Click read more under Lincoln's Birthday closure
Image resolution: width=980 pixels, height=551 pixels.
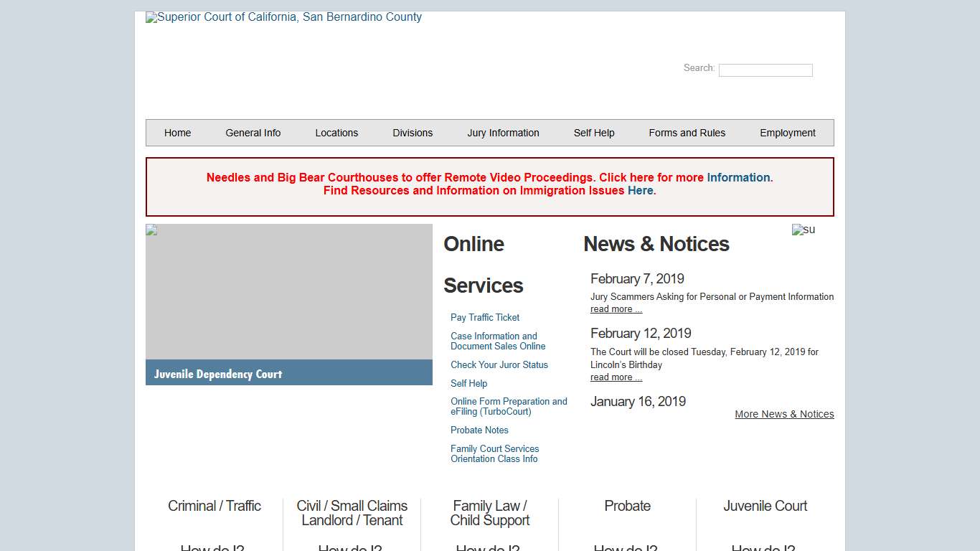pyautogui.click(x=616, y=377)
